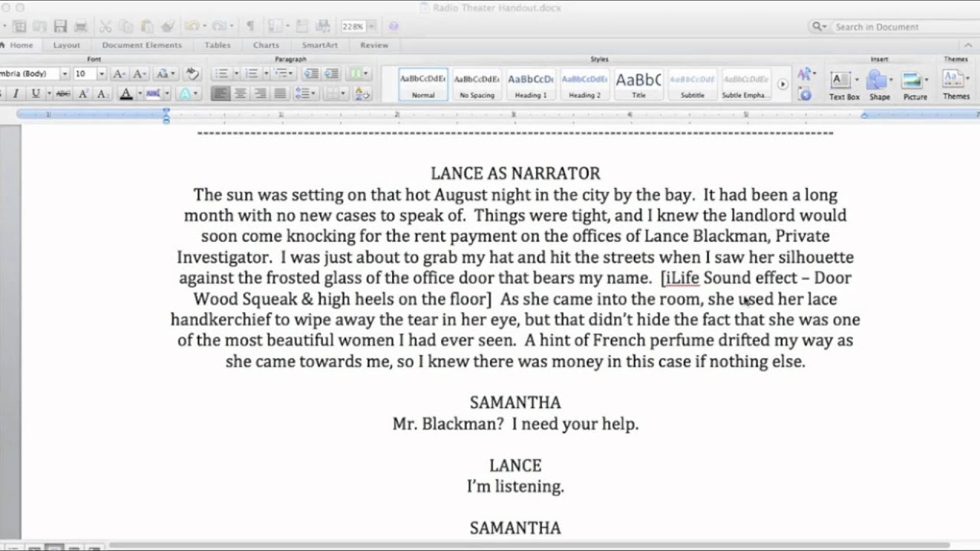Open the font size dropdown
The width and height of the screenshot is (980, 551).
pos(101,73)
